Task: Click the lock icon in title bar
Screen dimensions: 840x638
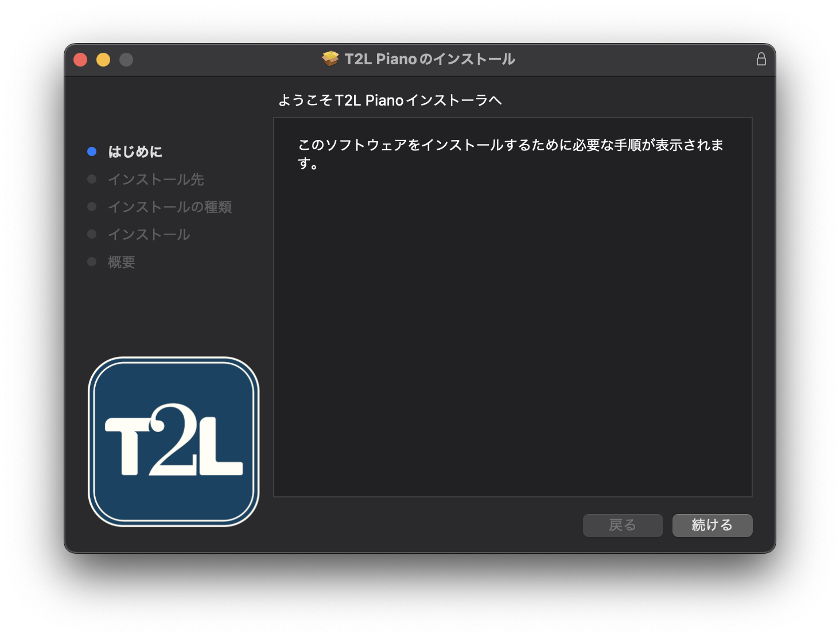Action: [x=761, y=59]
